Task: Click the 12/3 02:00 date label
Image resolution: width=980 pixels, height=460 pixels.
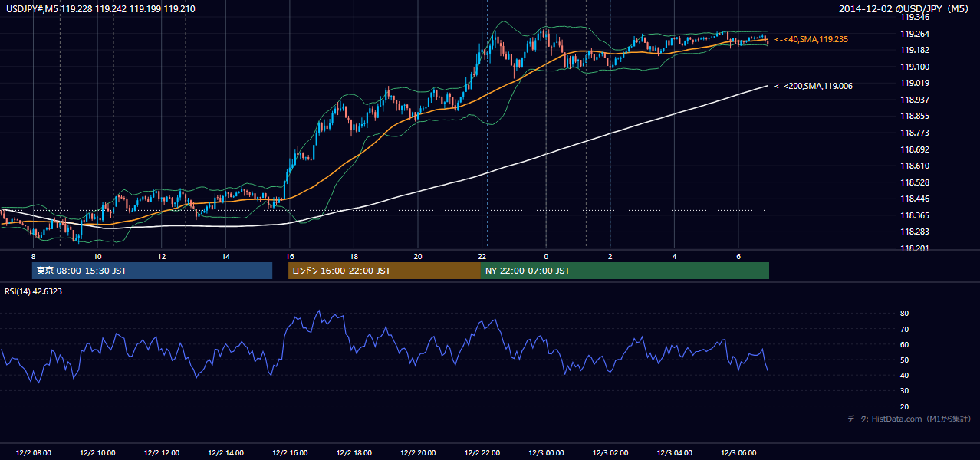Action: point(610,452)
